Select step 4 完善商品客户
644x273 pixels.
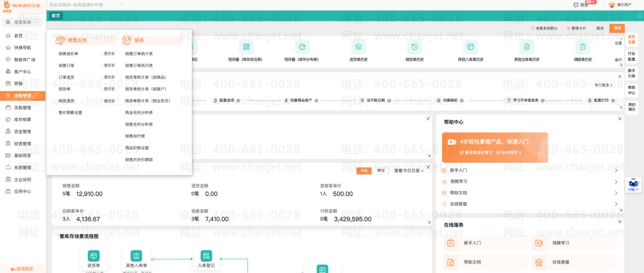[x=301, y=101]
